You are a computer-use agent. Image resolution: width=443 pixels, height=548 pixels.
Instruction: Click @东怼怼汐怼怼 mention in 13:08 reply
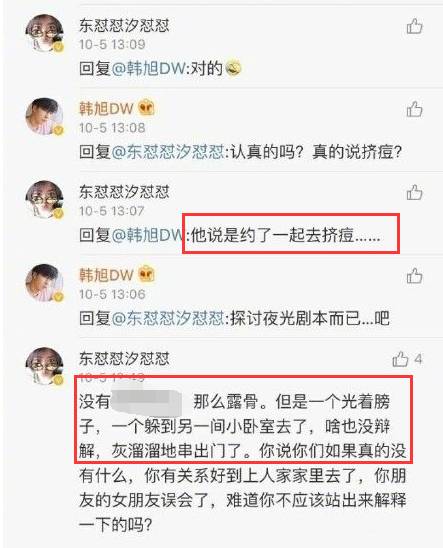click(168, 152)
